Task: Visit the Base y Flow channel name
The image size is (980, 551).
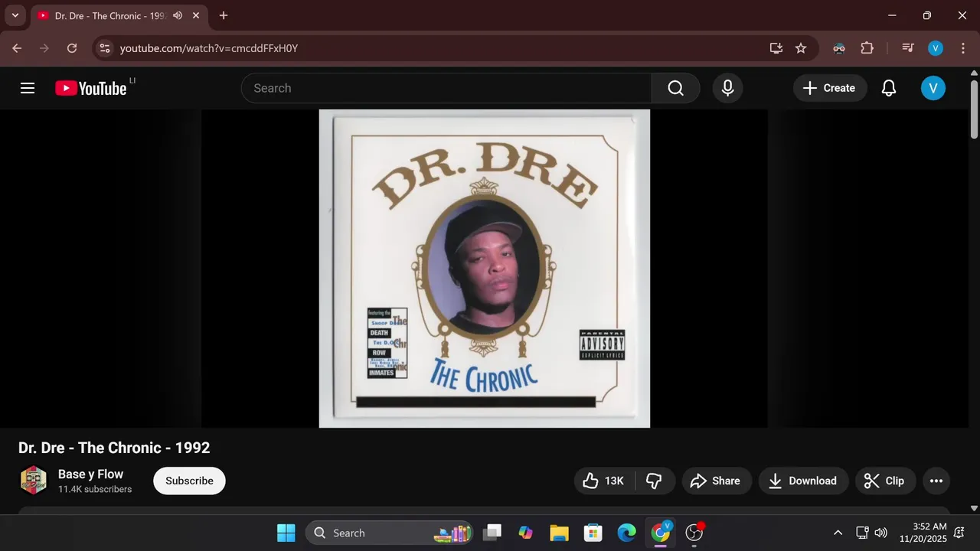Action: pyautogui.click(x=90, y=474)
